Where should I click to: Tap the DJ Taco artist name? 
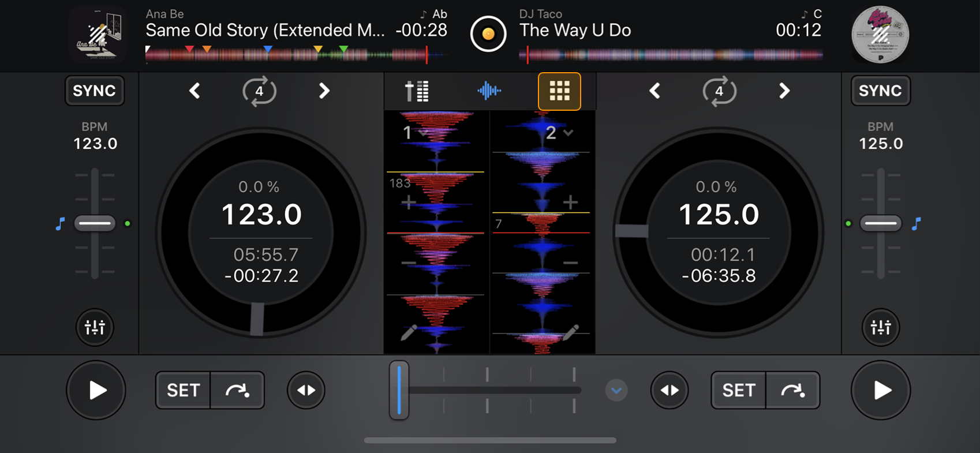point(541,14)
